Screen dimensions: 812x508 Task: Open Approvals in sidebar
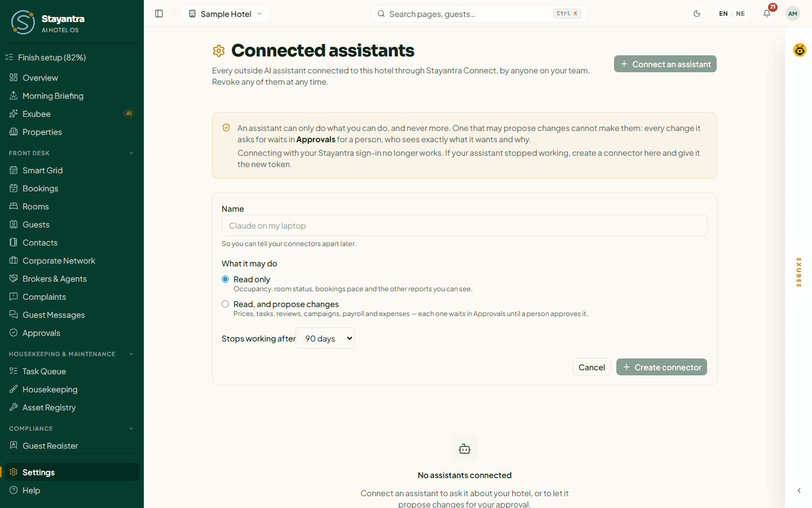[72, 333]
